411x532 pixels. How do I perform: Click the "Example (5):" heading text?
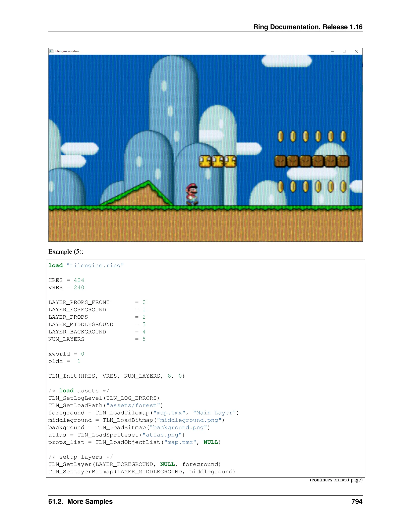[x=66, y=252]
